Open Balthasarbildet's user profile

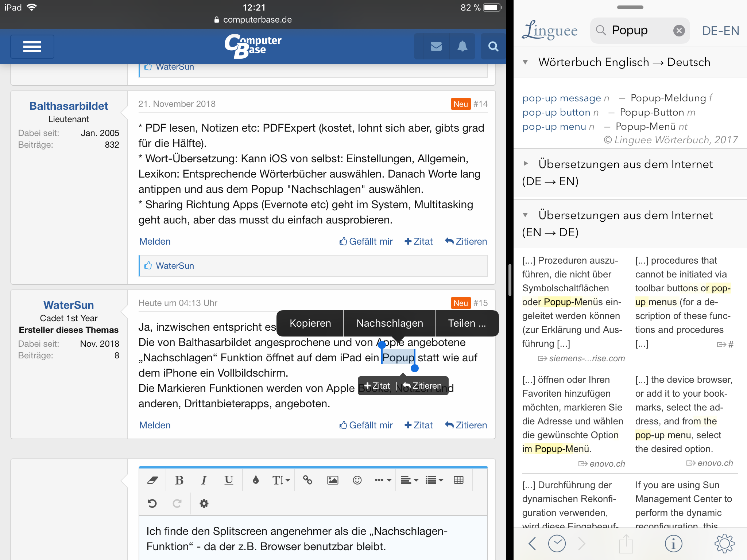pos(69,106)
